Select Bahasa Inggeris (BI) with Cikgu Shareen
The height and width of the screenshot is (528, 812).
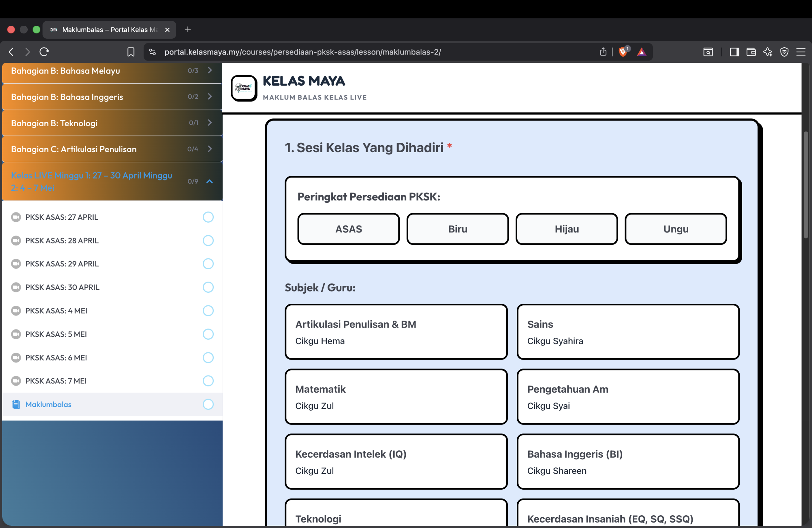coord(628,461)
